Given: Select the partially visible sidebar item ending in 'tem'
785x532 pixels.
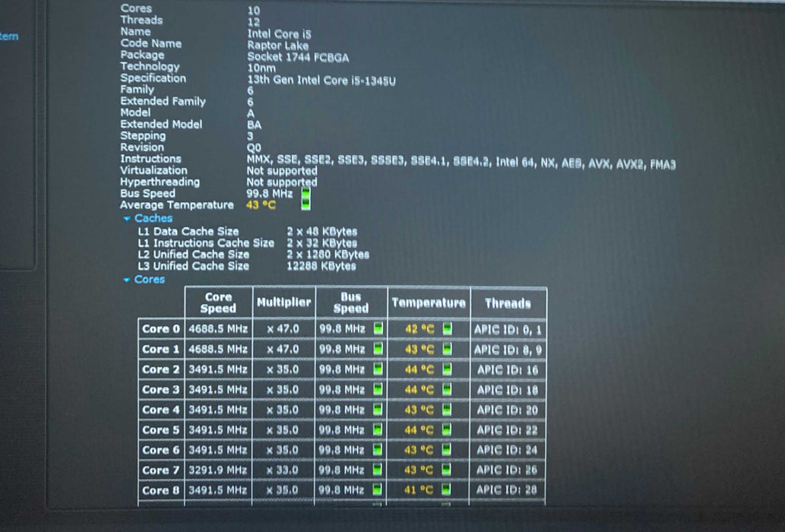Looking at the screenshot, I should coord(9,36).
